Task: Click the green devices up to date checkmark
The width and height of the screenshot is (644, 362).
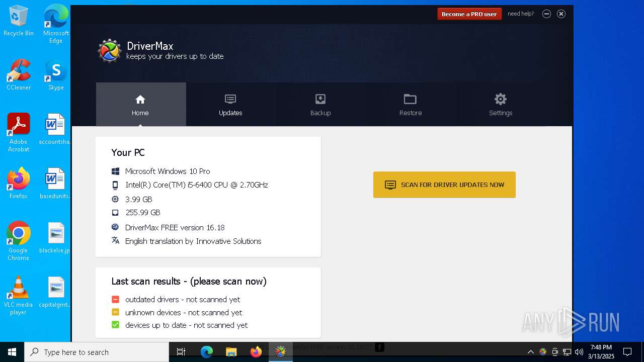Action: pos(115,325)
